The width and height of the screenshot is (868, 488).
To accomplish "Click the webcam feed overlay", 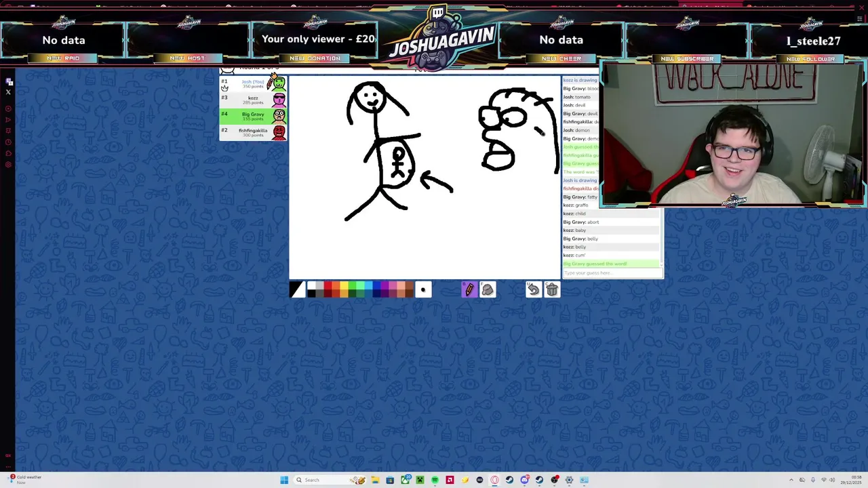I will click(x=732, y=134).
